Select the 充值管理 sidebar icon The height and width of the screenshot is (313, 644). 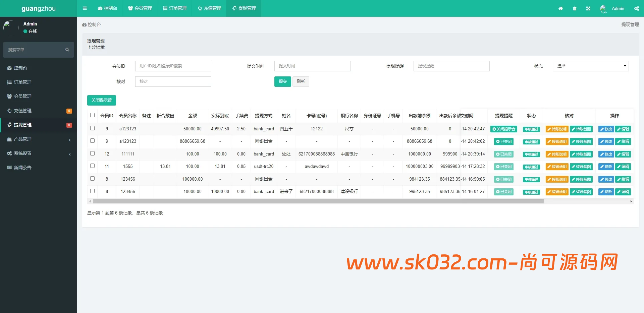9,111
